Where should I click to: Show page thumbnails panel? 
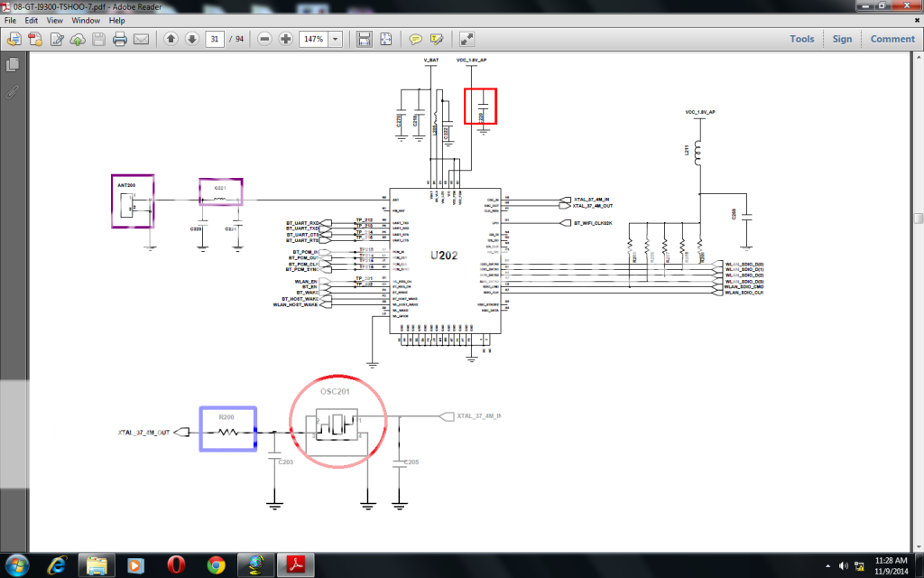click(13, 65)
